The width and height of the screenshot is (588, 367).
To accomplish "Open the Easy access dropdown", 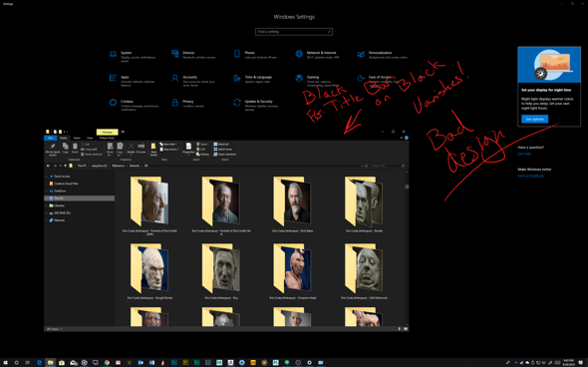I will pyautogui.click(x=169, y=150).
